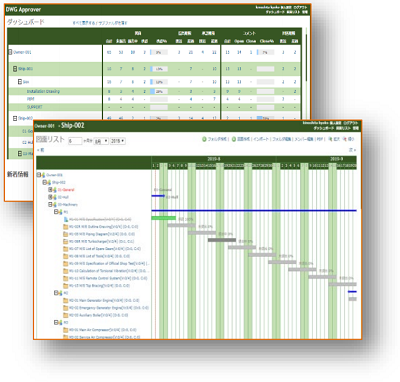Collapse the Owner-001 node in drawing list tree
This screenshot has height=382, width=400.
(39, 175)
